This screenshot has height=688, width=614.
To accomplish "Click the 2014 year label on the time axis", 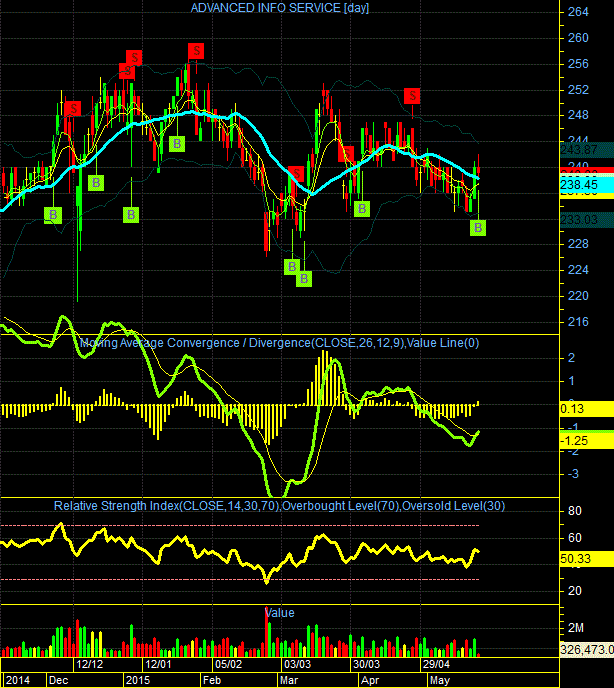I will pyautogui.click(x=18, y=680).
